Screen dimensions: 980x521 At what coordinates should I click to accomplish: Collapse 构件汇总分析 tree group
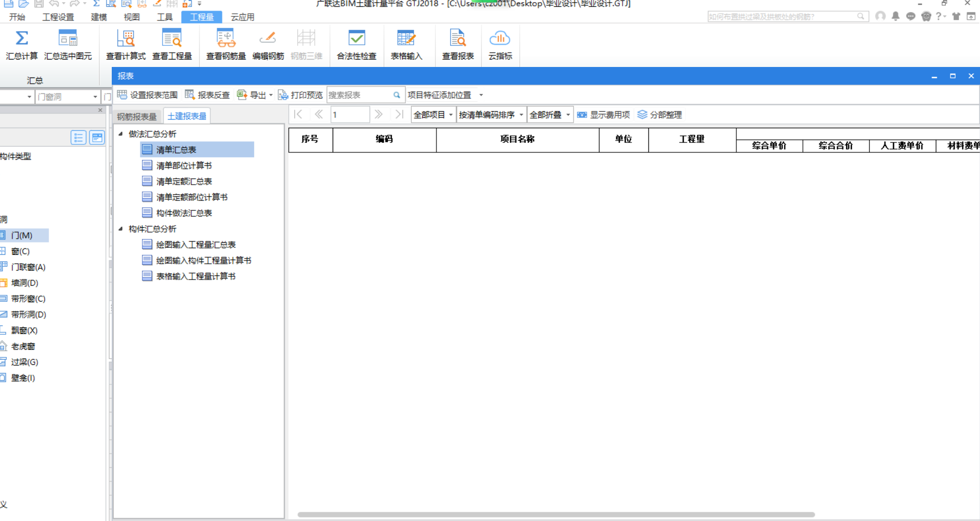121,229
